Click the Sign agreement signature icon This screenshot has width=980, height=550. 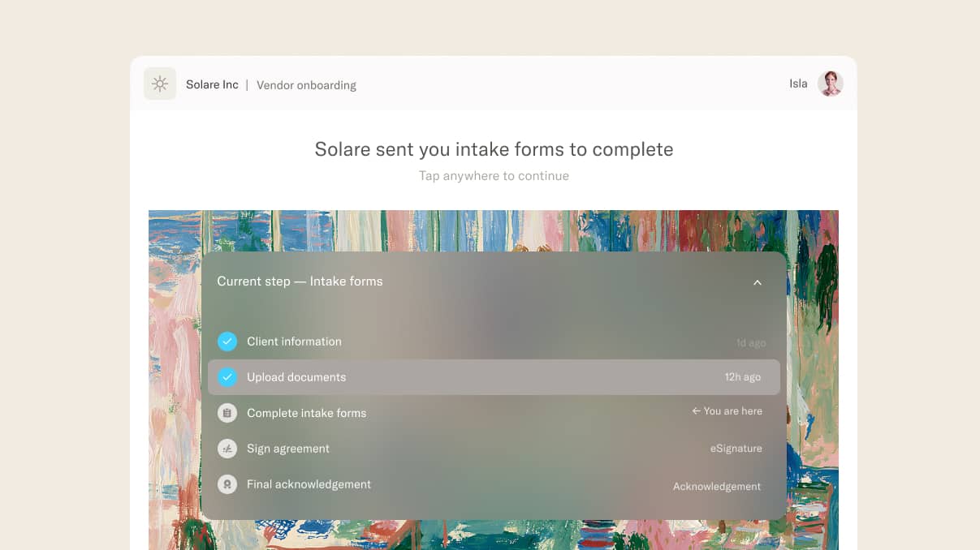tap(227, 449)
